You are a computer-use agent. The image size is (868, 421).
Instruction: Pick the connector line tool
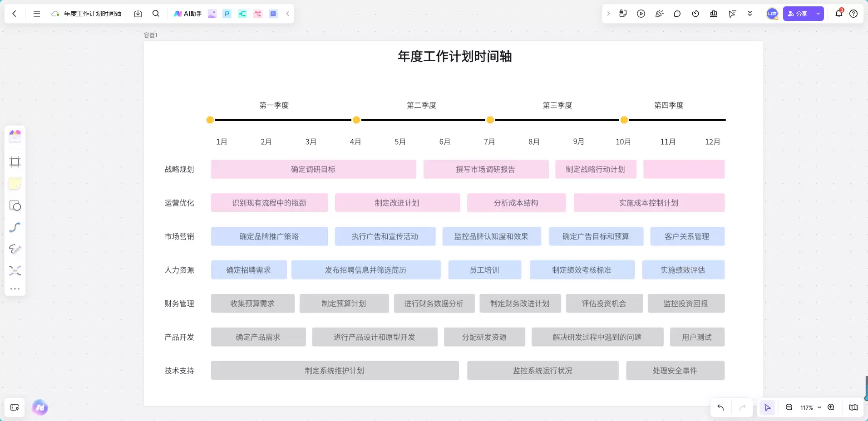15,227
